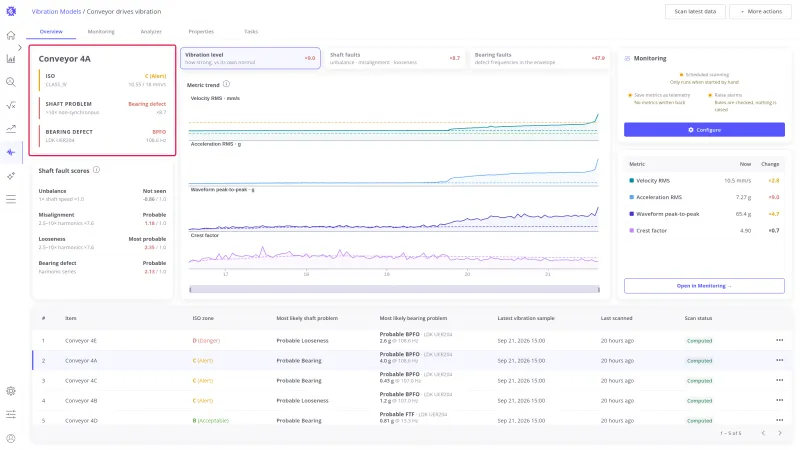Click the Last scanned column header

tap(616, 318)
